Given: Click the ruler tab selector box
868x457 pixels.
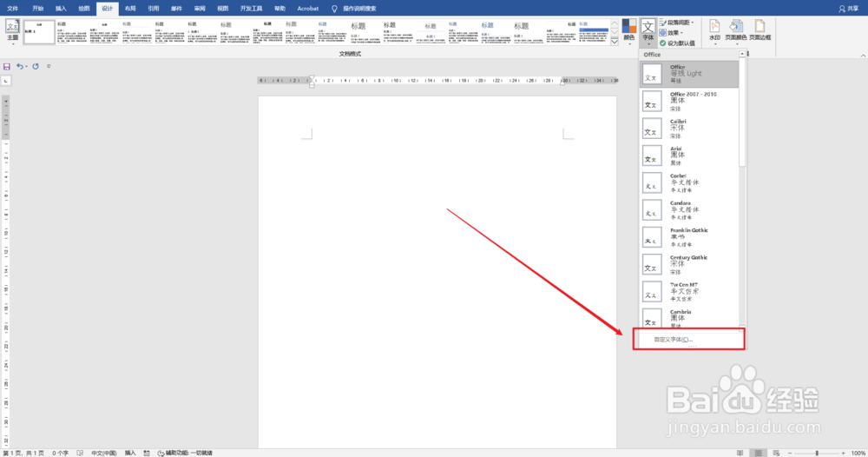Looking at the screenshot, I should pos(6,81).
